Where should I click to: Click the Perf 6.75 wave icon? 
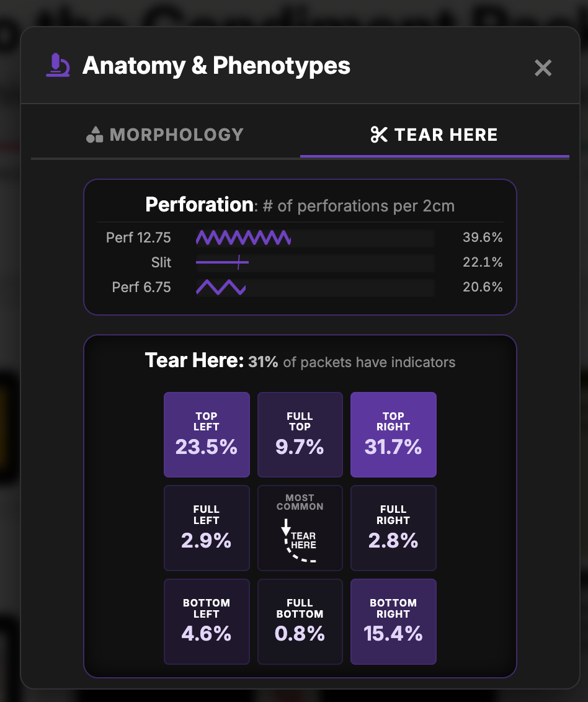221,287
